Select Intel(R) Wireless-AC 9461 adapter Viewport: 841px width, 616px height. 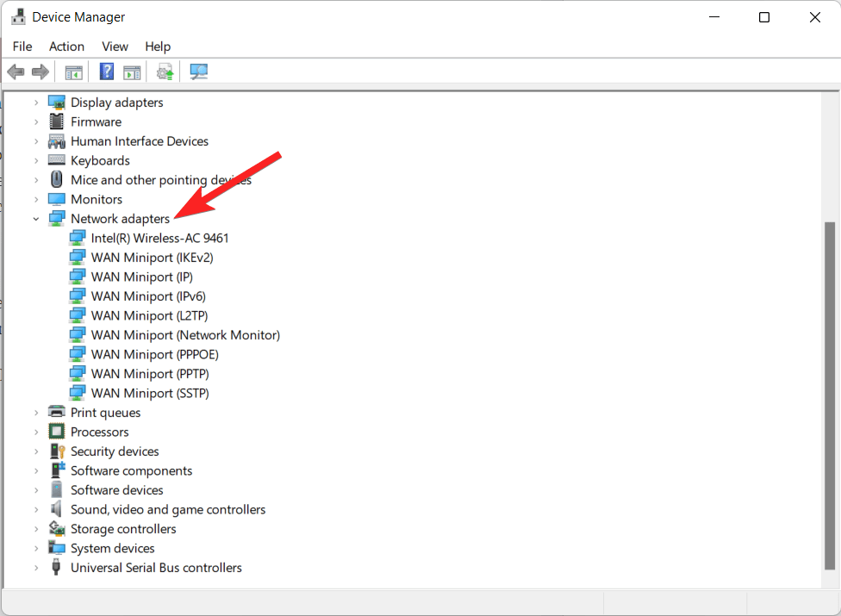tap(159, 239)
